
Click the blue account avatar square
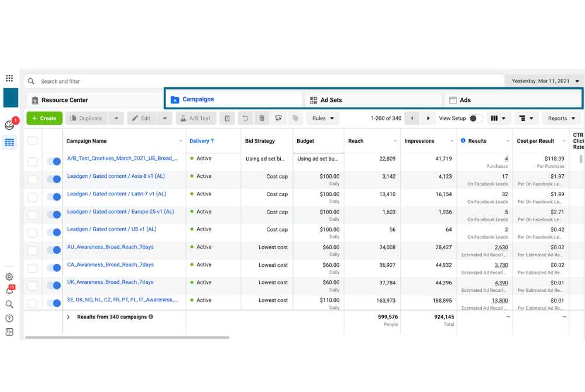(11, 98)
